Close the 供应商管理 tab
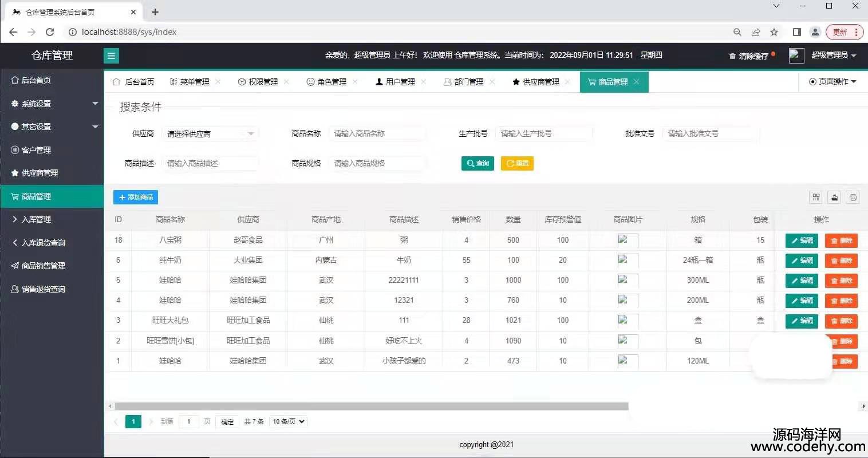Viewport: 868px width, 458px height. (x=567, y=82)
